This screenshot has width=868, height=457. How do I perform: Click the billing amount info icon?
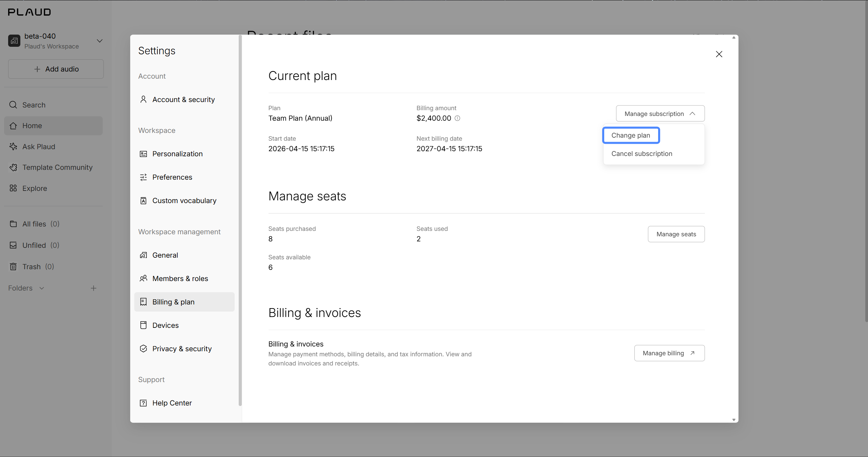point(457,118)
